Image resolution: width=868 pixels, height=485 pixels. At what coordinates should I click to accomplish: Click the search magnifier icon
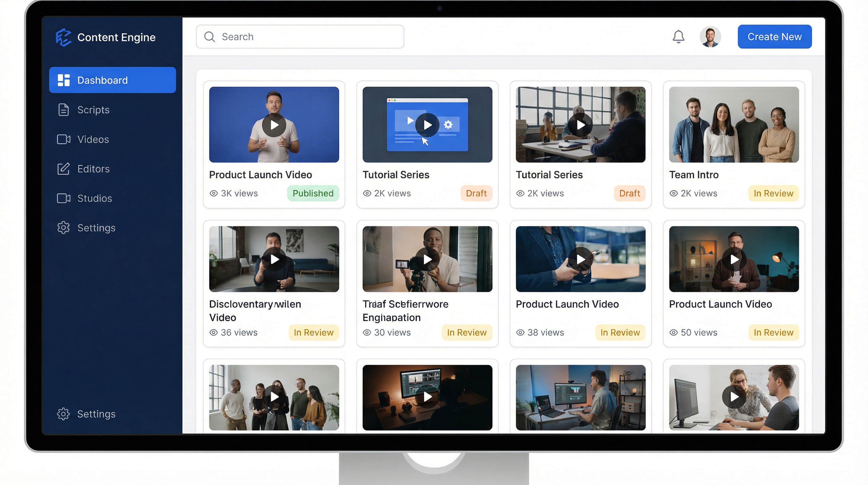[209, 37]
